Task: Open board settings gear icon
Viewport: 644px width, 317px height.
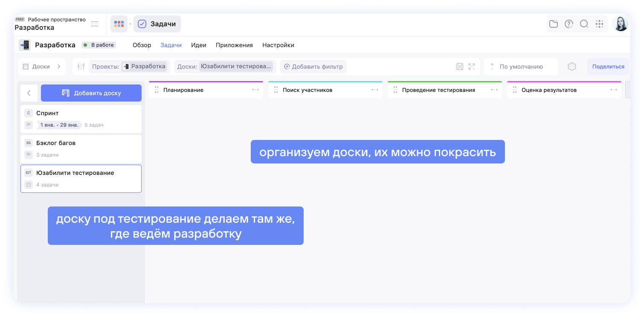Action: (572, 67)
